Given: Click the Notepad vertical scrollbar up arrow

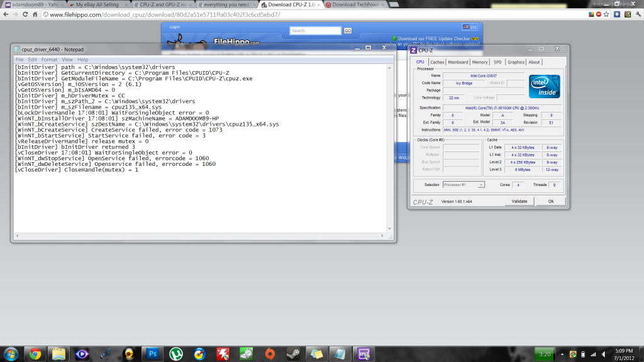Looking at the screenshot, I should (389, 68).
